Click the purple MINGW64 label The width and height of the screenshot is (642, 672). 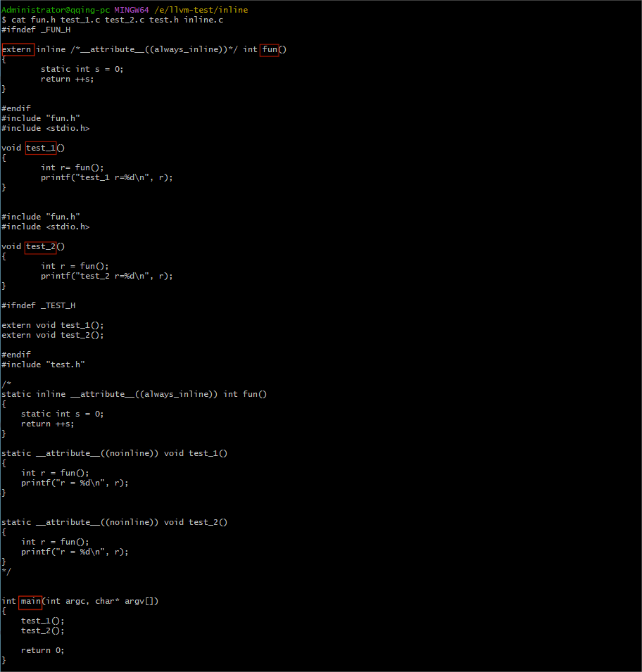pos(132,9)
